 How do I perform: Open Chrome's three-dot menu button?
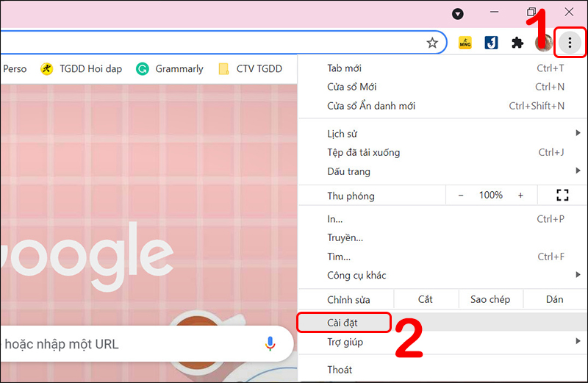click(570, 43)
